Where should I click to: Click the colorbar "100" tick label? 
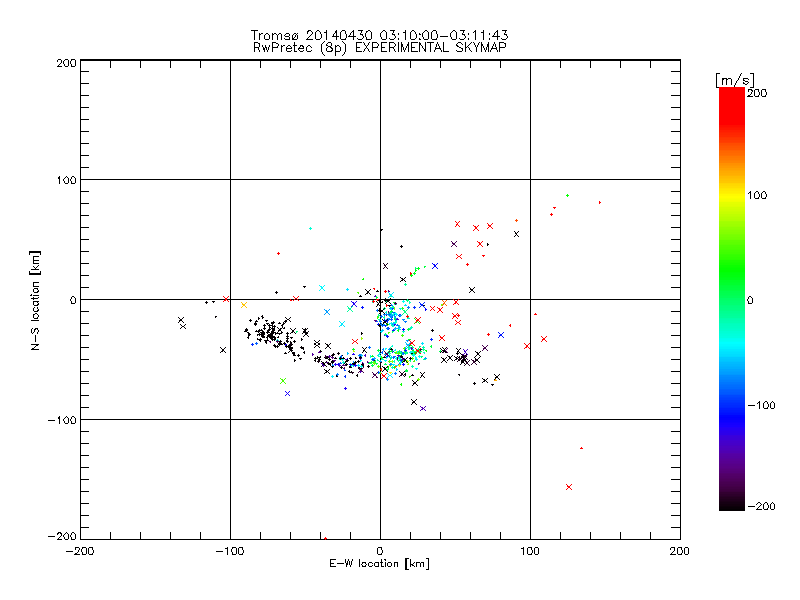pos(757,195)
